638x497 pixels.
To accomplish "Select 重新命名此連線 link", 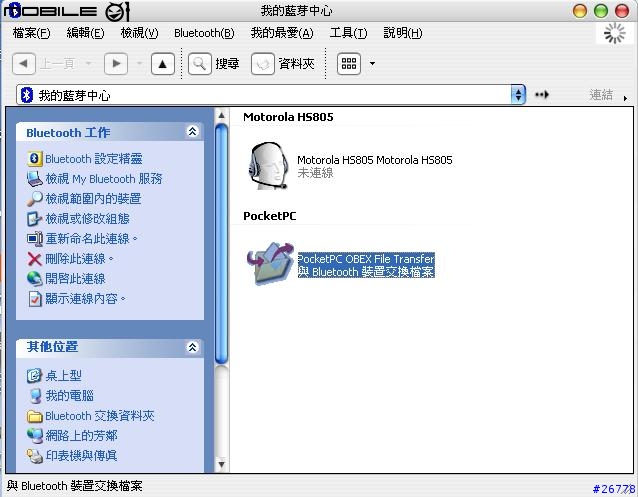I will tap(91, 239).
